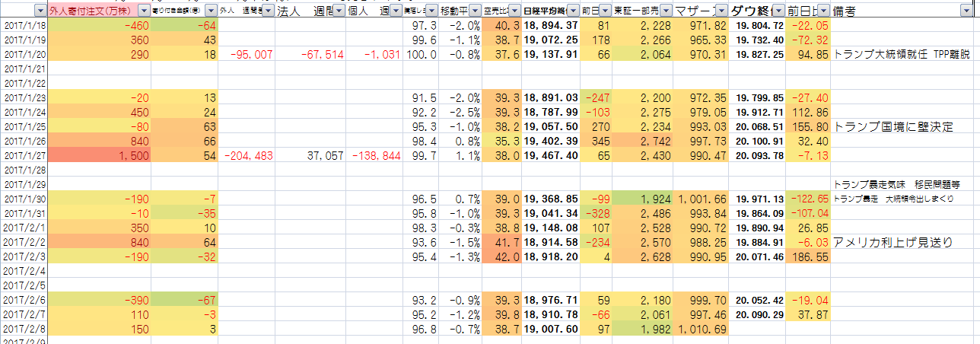
Task: Open the 外人寄付注文(万株) filter dropdown
Action: 144,11
